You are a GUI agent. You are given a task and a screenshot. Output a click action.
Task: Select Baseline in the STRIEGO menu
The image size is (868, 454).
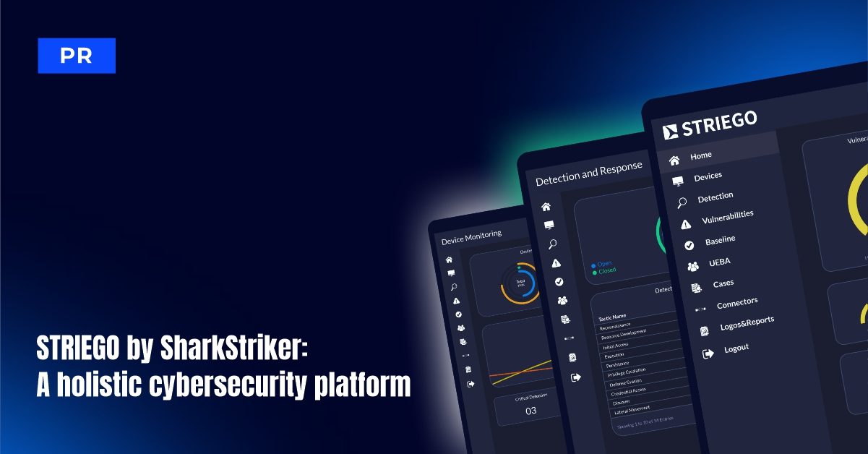tap(720, 239)
